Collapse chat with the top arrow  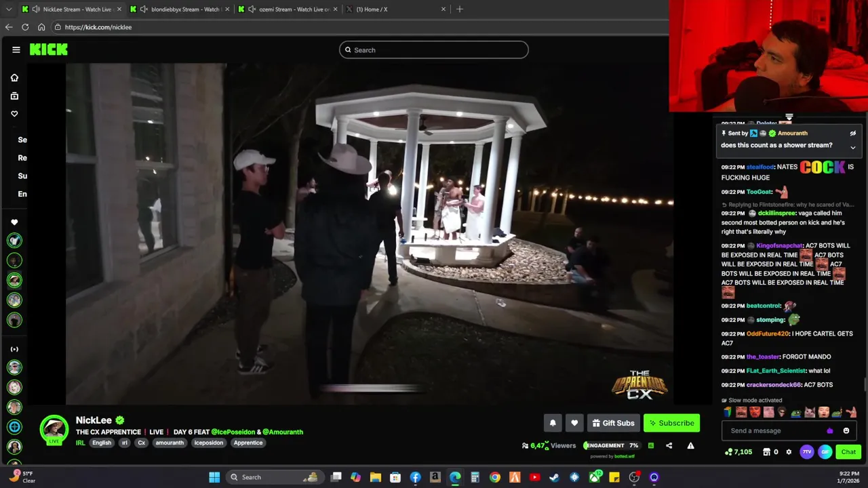pyautogui.click(x=789, y=118)
